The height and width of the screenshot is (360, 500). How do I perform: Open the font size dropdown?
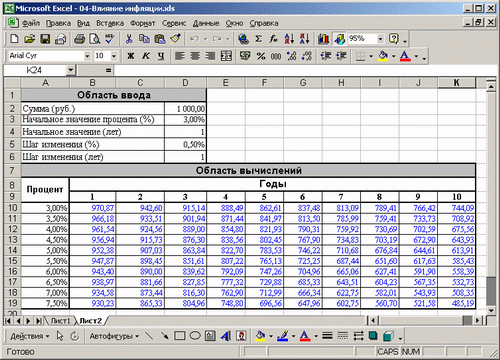(x=114, y=56)
